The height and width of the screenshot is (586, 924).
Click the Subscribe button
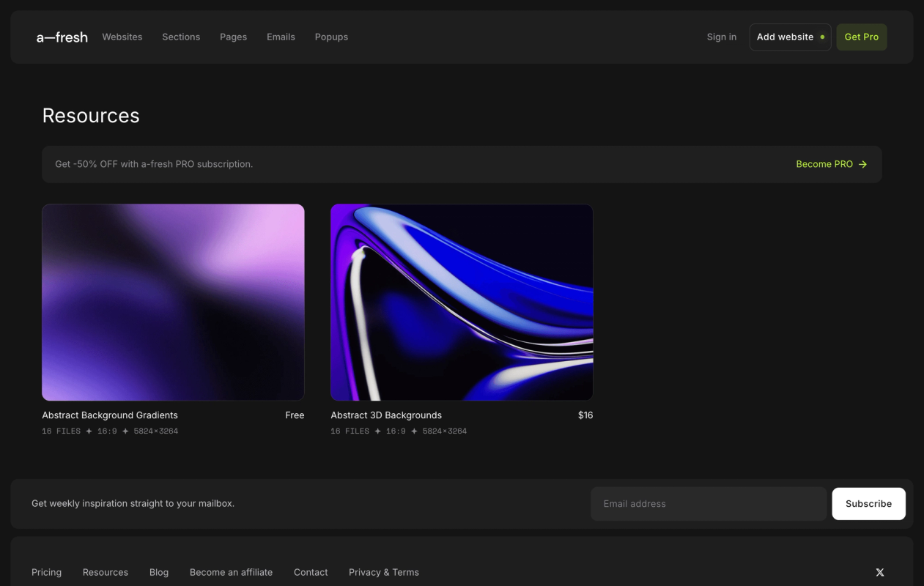point(868,504)
